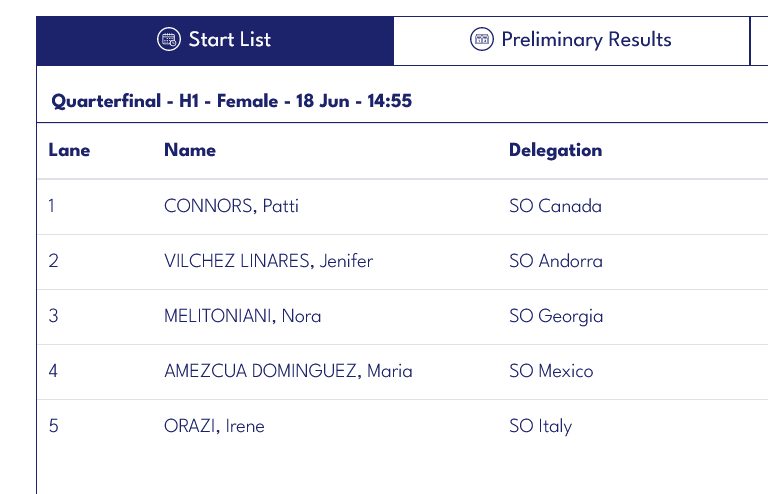Click the SO Andorra delegation
The width and height of the screenshot is (768, 494).
tap(556, 260)
